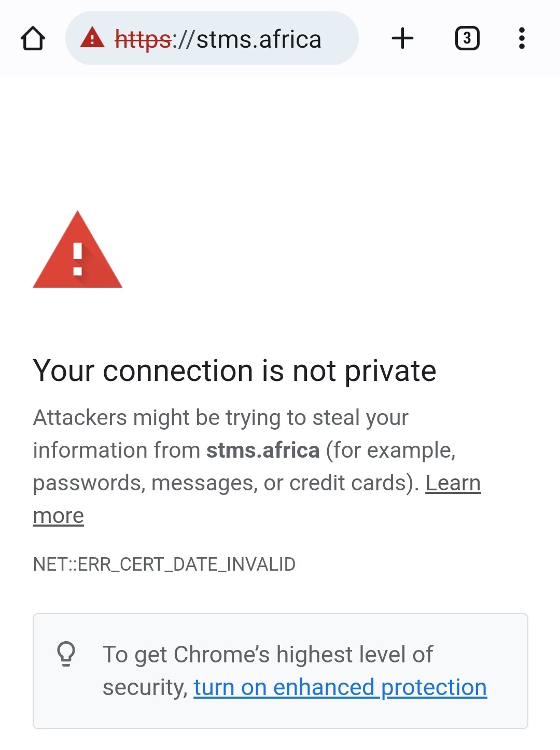
Task: Follow the Learn more link
Action: tap(453, 483)
